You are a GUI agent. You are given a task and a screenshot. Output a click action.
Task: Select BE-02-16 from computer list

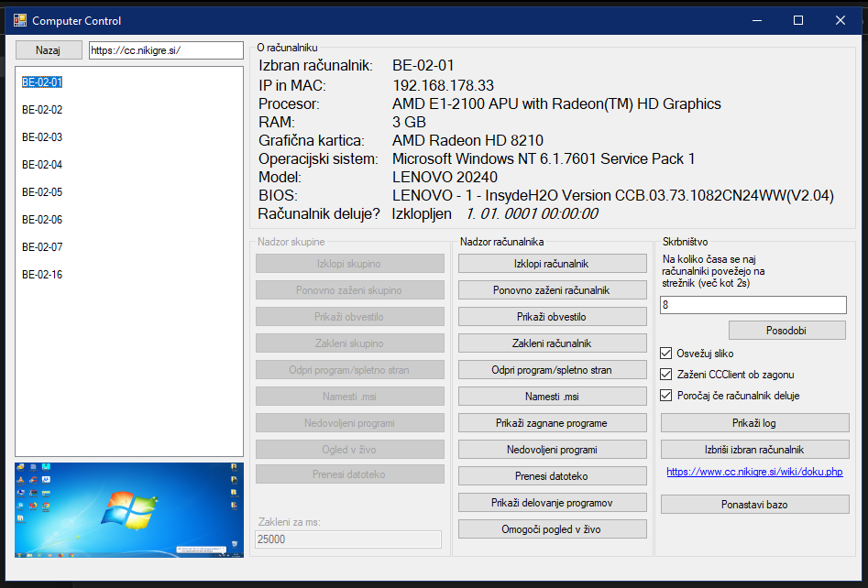(42, 275)
